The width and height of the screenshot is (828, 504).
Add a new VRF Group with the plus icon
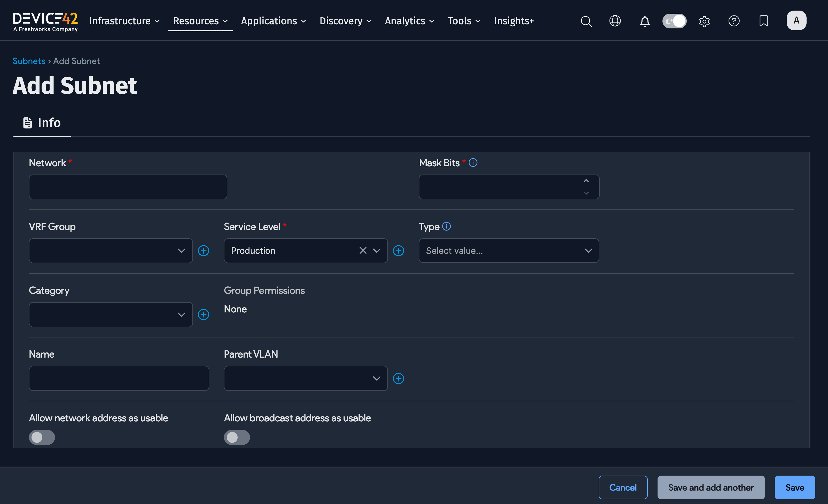[204, 251]
